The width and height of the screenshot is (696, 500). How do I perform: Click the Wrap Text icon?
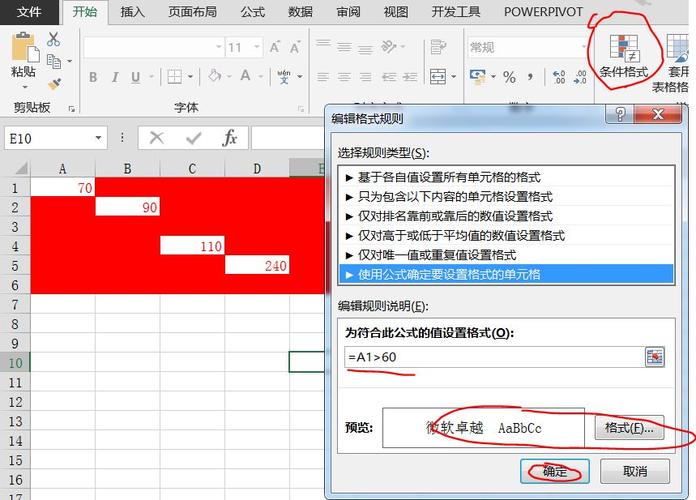tap(438, 47)
